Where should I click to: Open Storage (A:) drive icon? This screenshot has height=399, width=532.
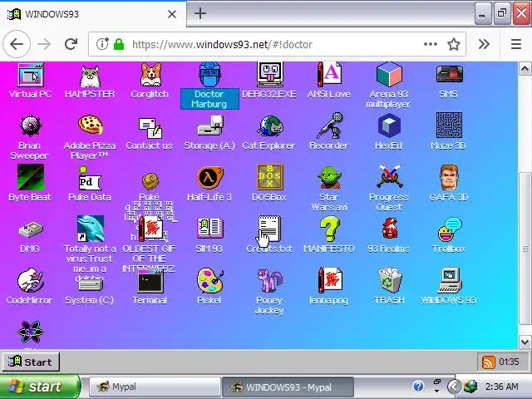point(210,126)
